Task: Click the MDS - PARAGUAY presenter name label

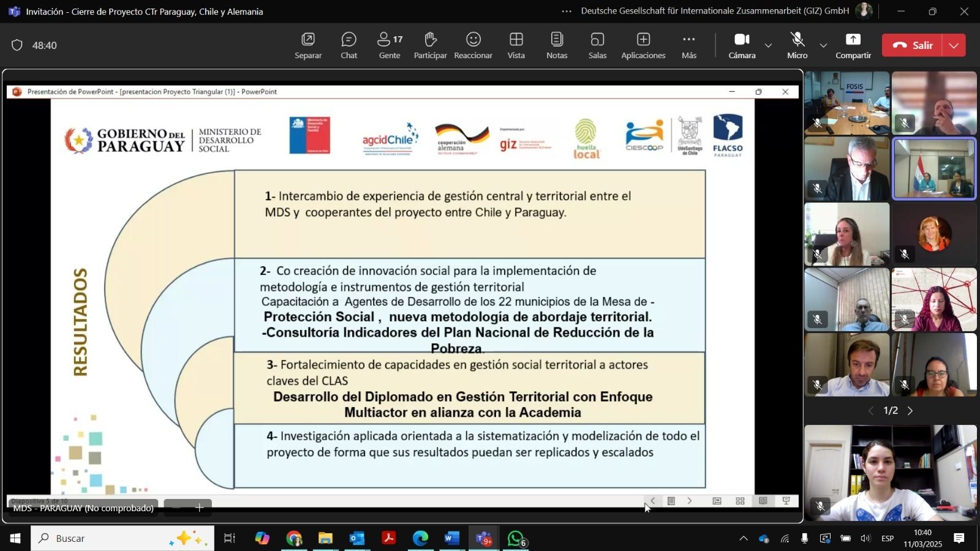Action: tap(83, 508)
